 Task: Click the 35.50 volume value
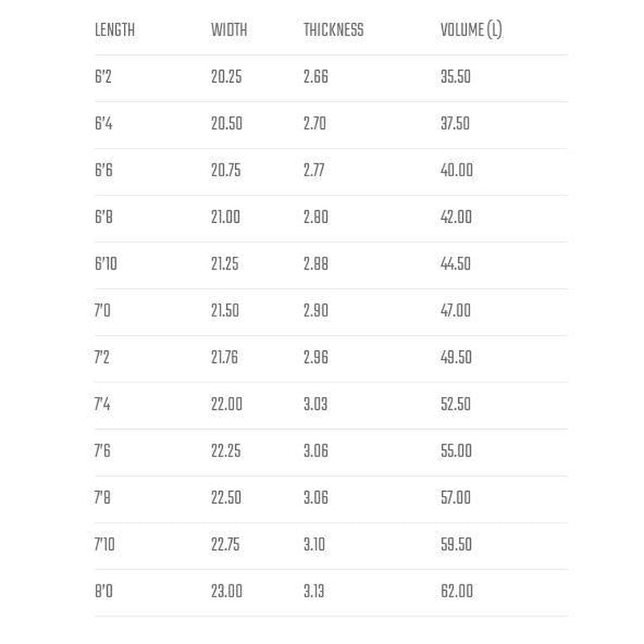(x=456, y=77)
